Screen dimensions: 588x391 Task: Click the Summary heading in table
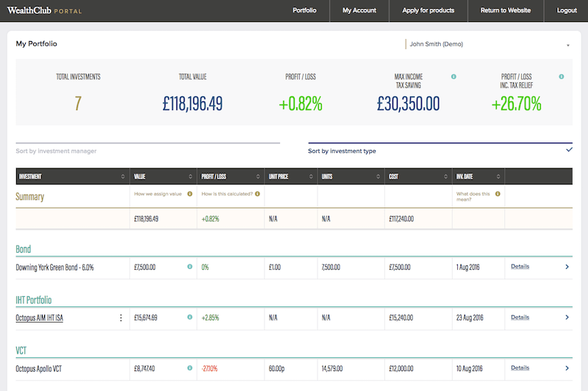click(x=29, y=197)
